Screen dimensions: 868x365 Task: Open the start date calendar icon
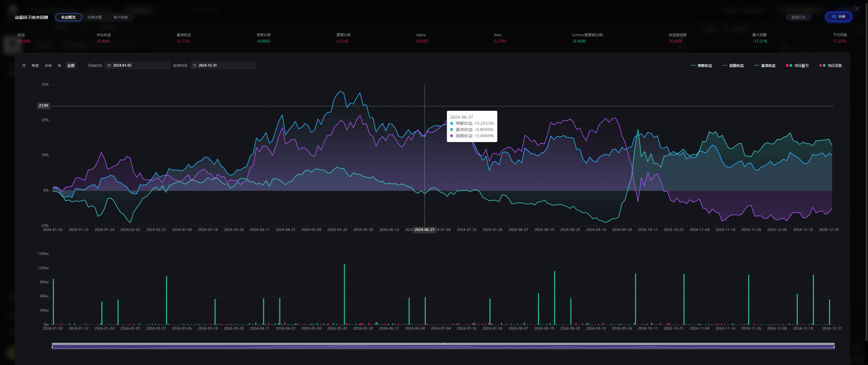(109, 66)
